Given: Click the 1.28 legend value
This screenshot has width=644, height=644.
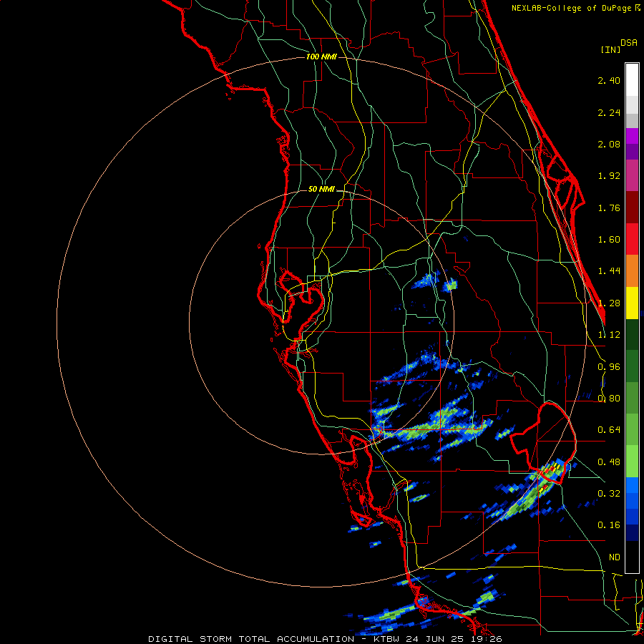Looking at the screenshot, I should pos(609,303).
